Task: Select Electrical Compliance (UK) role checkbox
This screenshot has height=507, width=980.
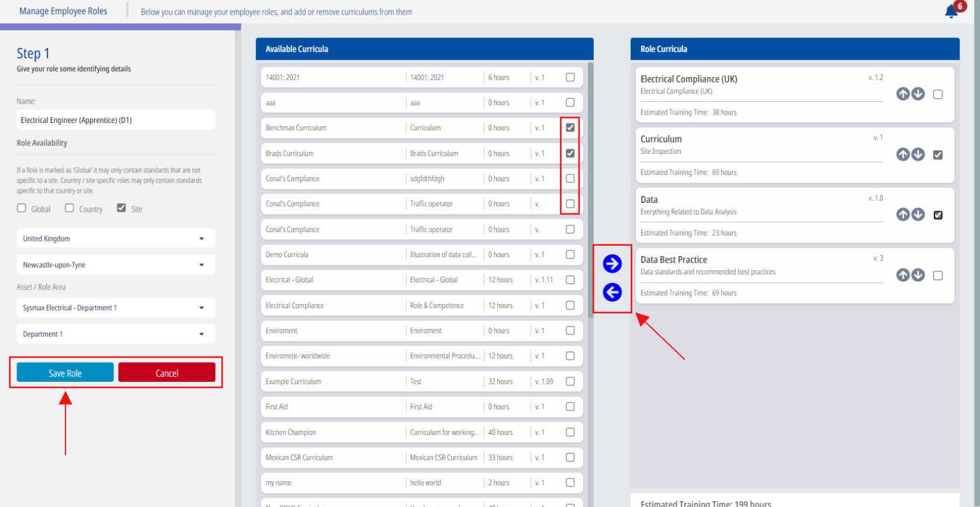Action: pyautogui.click(x=938, y=94)
